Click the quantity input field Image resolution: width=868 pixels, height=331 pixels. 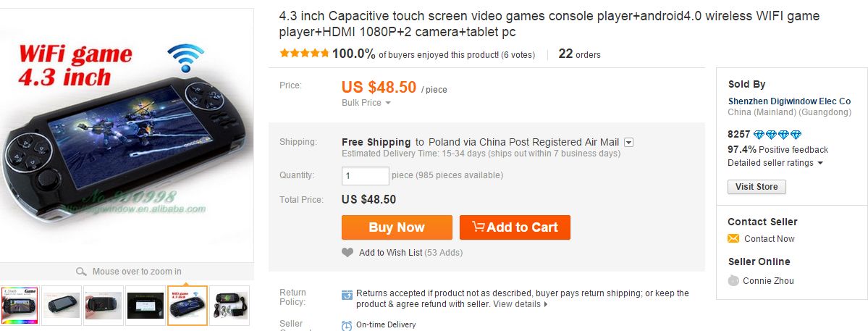click(x=365, y=175)
